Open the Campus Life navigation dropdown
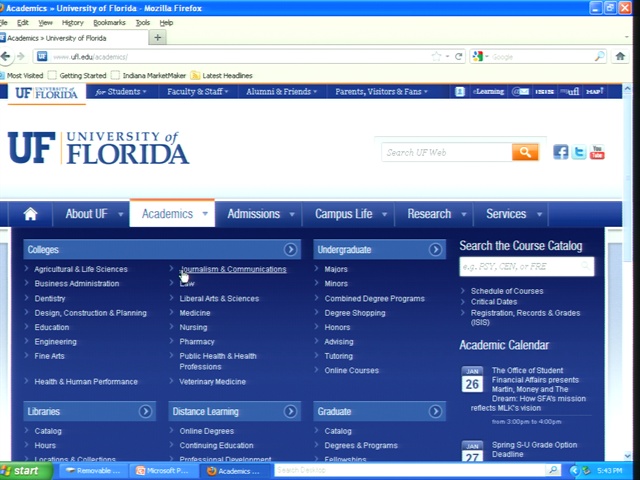Viewport: 640px width, 480px height. pyautogui.click(x=350, y=214)
